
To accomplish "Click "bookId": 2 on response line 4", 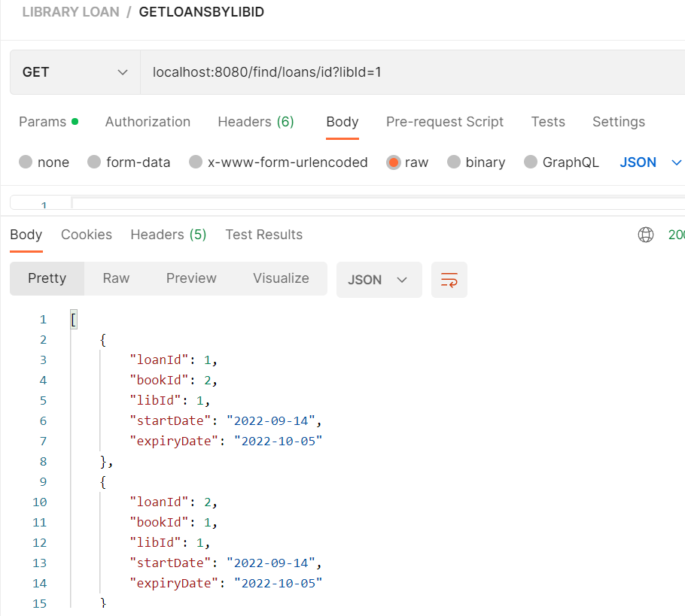I will click(173, 381).
